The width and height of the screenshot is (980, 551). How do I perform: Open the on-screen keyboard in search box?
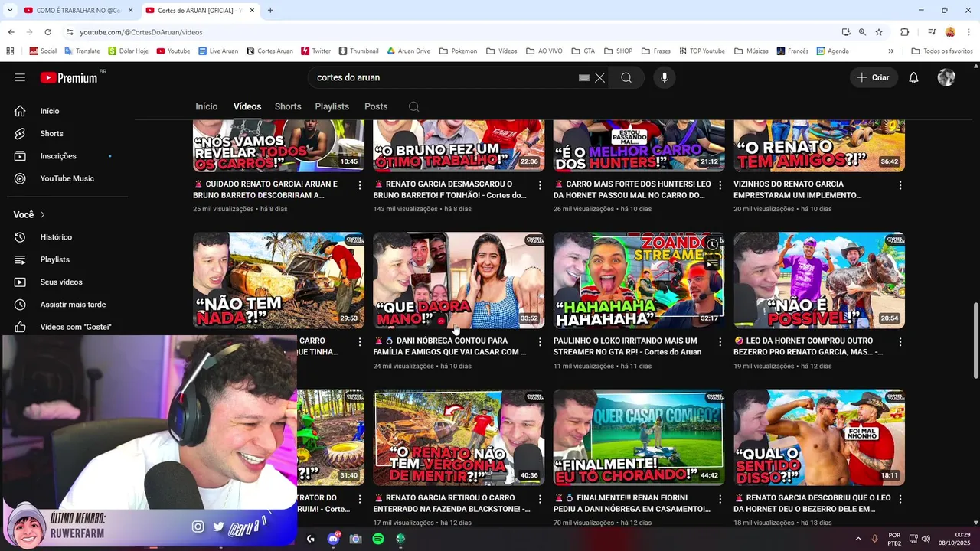(x=584, y=77)
